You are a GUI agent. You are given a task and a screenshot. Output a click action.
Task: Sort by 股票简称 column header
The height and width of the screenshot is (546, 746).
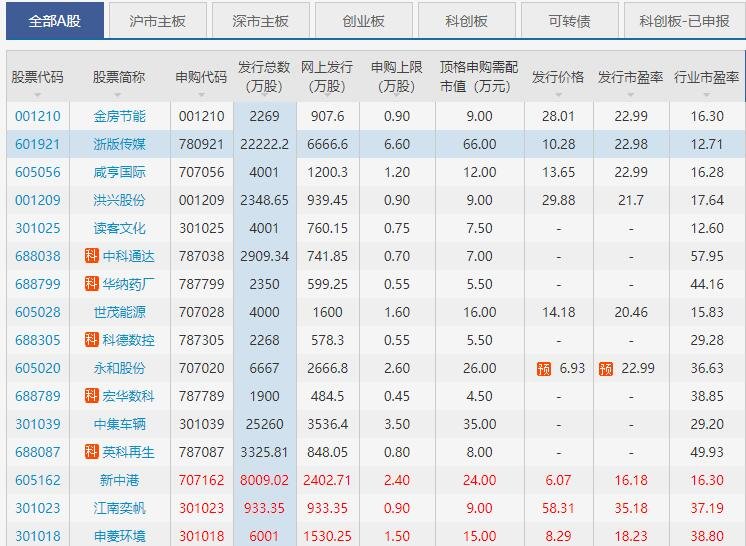(119, 77)
